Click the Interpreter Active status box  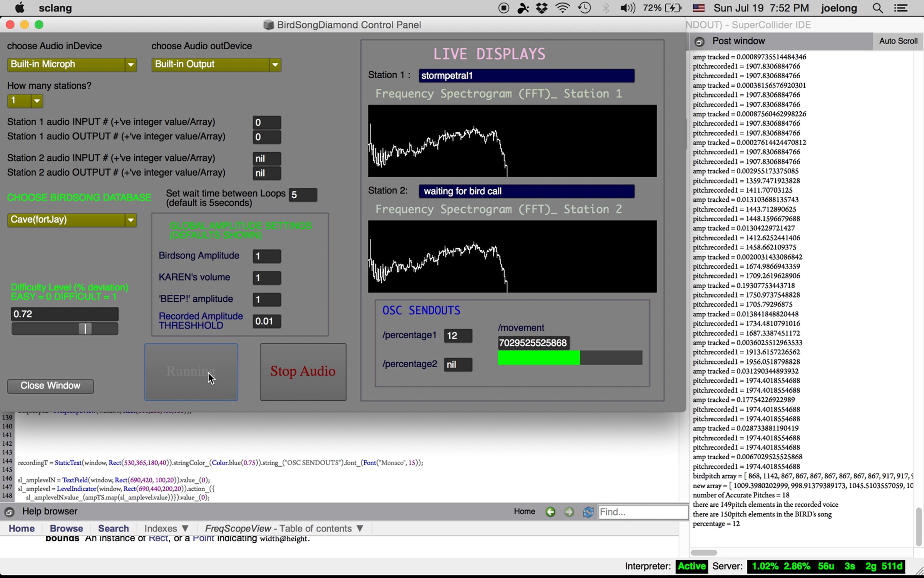[692, 566]
